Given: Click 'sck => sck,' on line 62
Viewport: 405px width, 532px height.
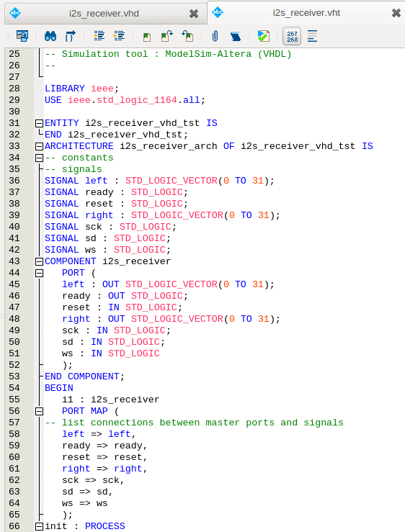Looking at the screenshot, I should pos(93,480).
